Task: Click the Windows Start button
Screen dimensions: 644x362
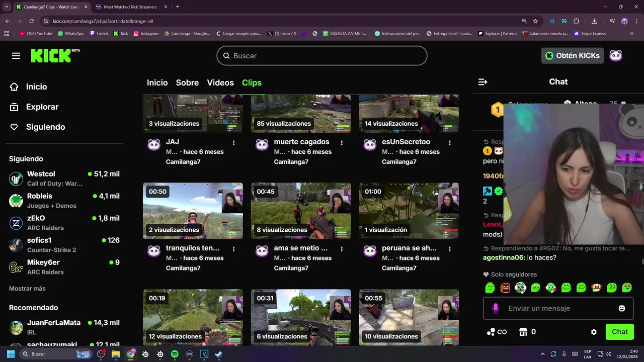Action: pyautogui.click(x=11, y=354)
